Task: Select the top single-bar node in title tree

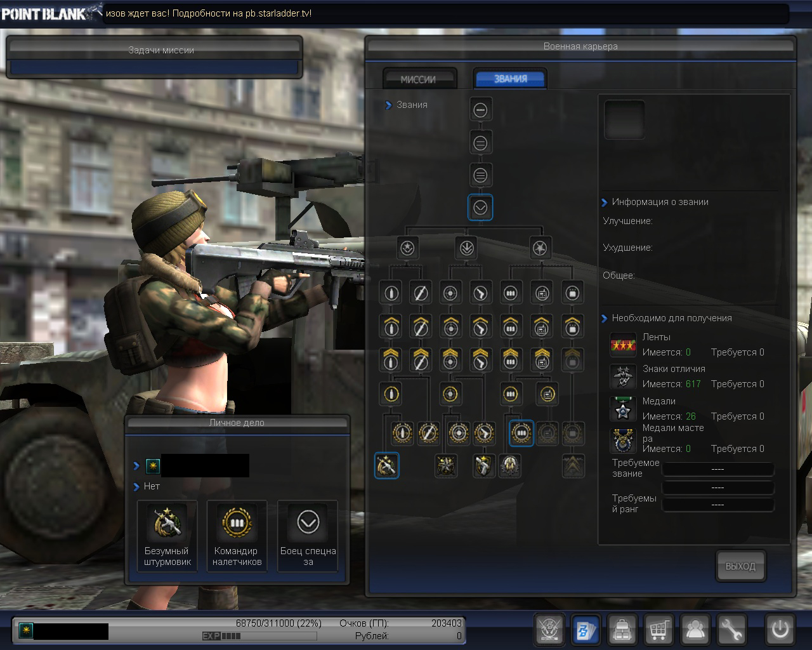Action: coord(480,110)
